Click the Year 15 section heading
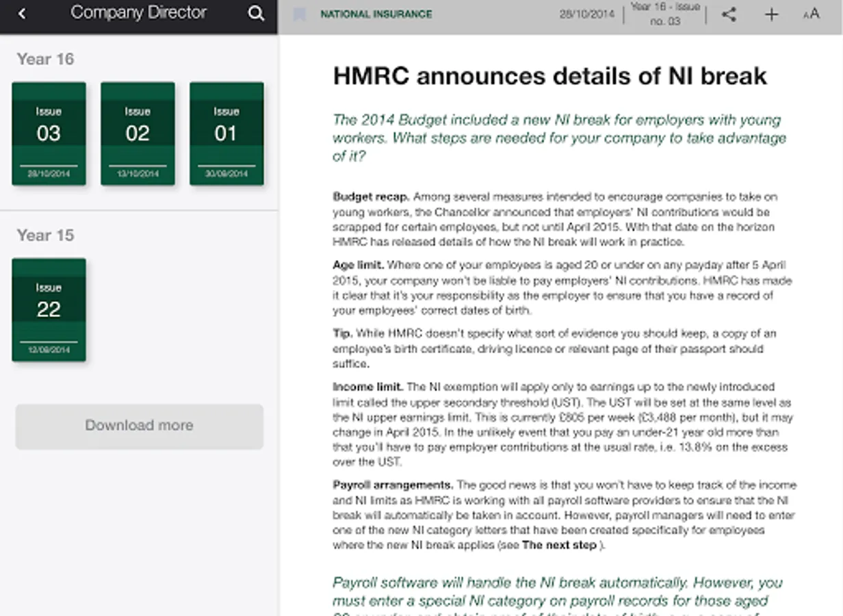843x616 pixels. tap(45, 235)
